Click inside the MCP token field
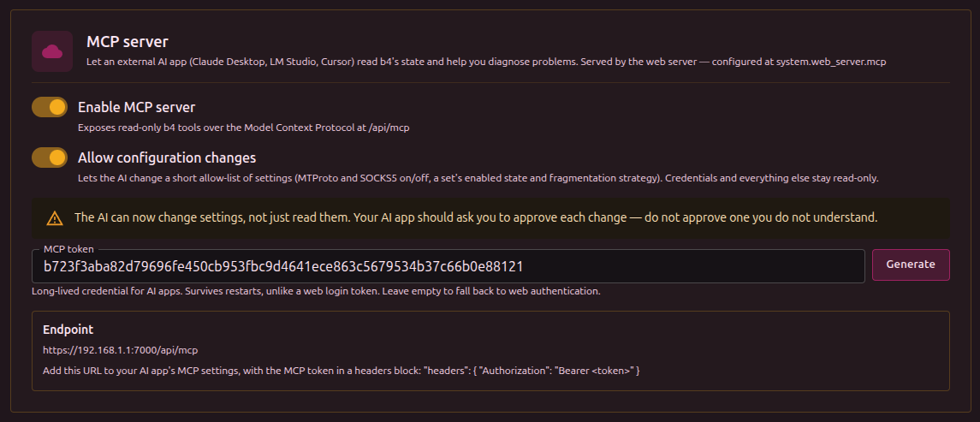This screenshot has width=980, height=422. click(448, 266)
